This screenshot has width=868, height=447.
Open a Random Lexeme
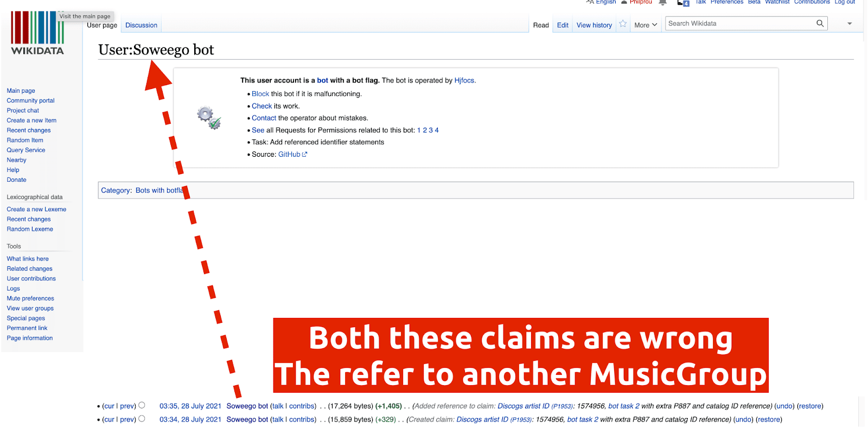(x=30, y=229)
